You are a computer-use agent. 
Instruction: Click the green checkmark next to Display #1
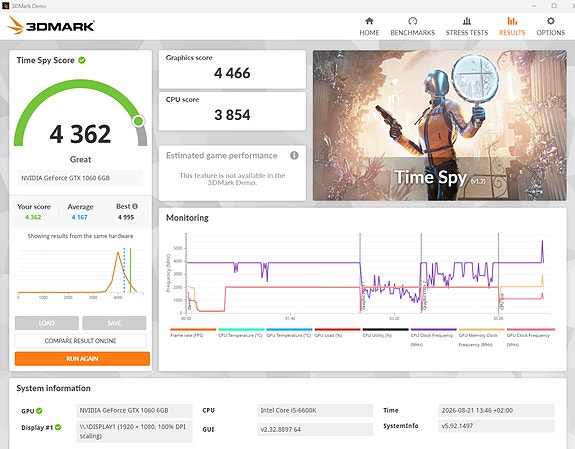click(x=58, y=427)
